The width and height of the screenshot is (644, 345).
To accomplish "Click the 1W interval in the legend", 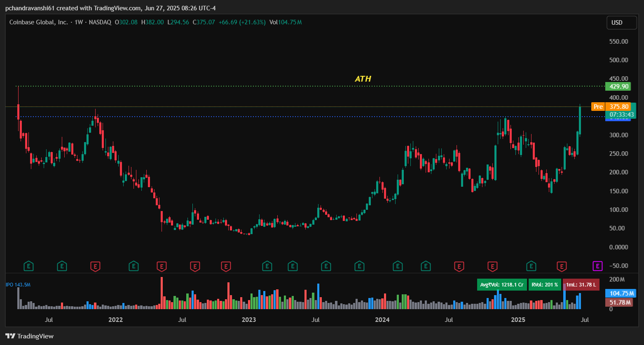I will (79, 22).
